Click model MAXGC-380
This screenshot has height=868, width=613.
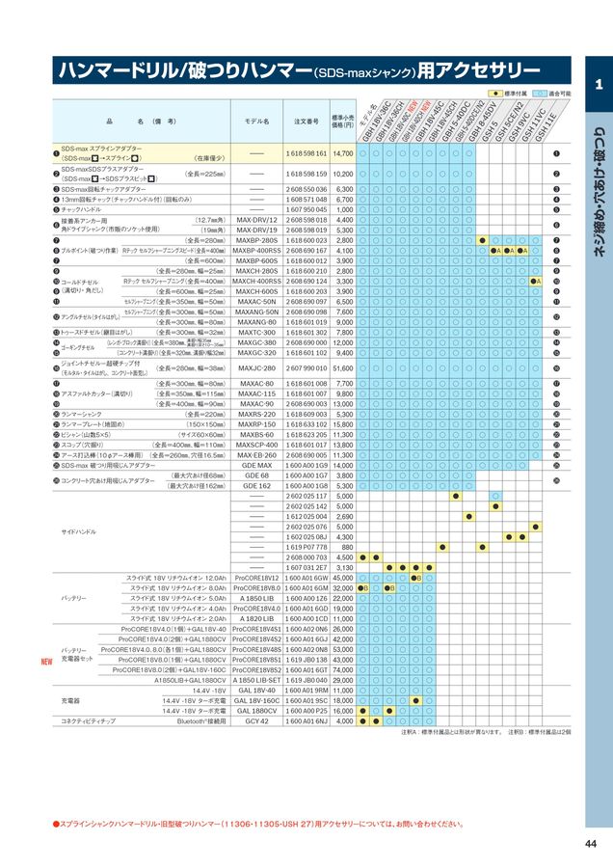pos(256,342)
